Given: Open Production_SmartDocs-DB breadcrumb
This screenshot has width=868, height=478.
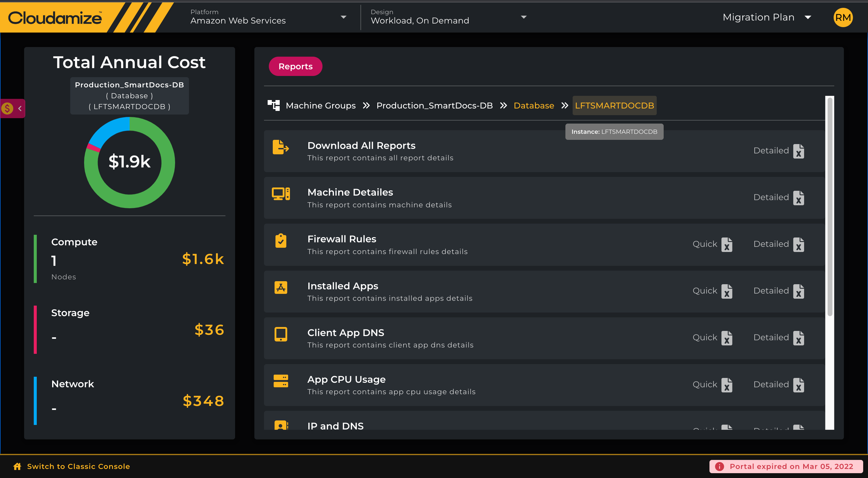Looking at the screenshot, I should (434, 105).
